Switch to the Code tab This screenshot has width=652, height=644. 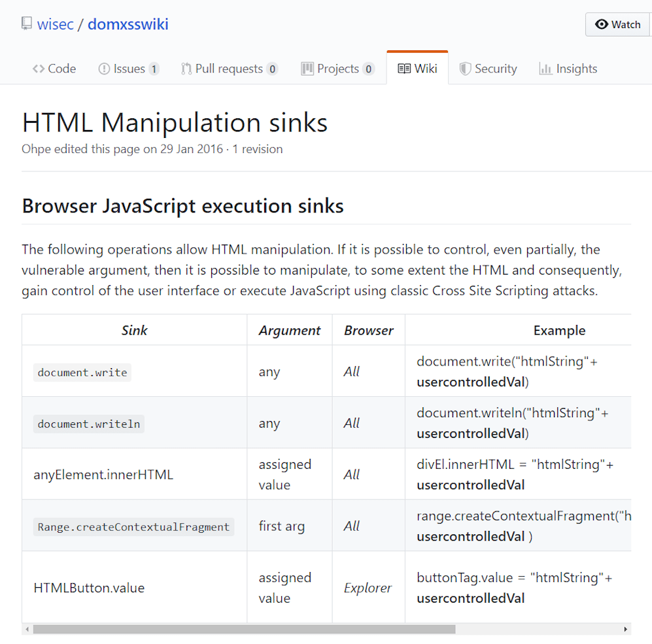click(54, 69)
